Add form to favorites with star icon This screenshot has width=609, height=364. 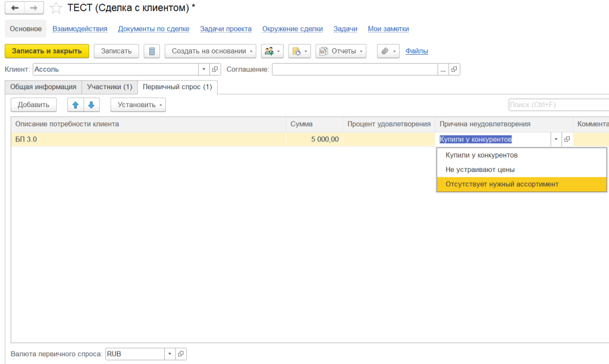point(56,8)
